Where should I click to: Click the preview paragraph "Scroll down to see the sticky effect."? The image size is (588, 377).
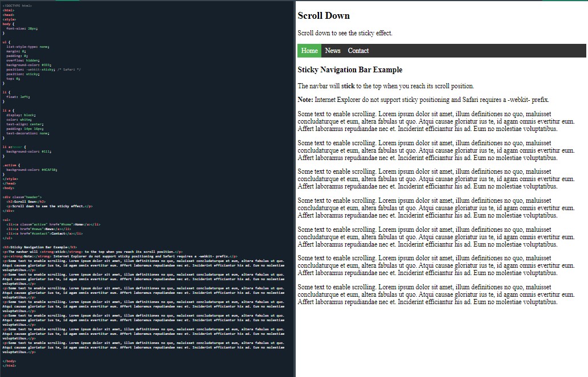pos(345,33)
